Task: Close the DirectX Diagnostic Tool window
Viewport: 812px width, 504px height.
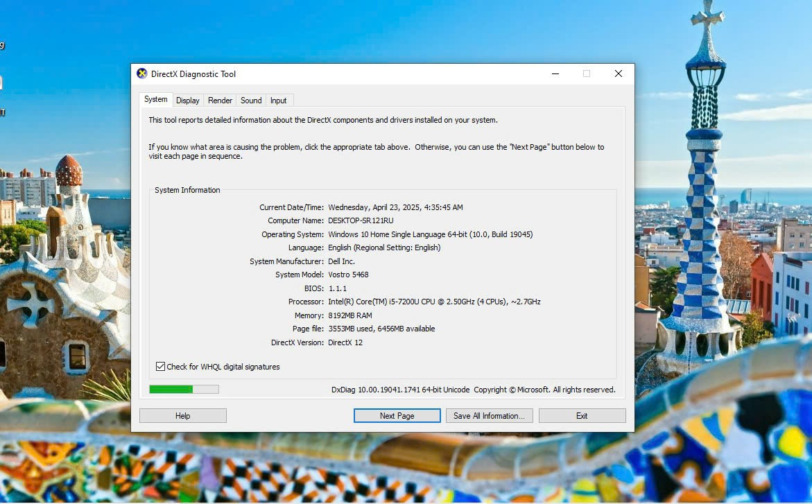Action: (618, 74)
